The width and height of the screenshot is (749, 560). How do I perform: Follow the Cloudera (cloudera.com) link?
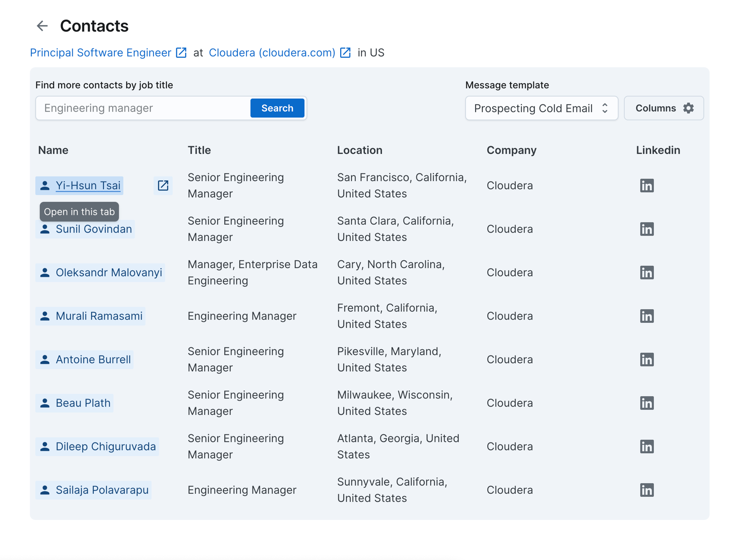tap(272, 53)
